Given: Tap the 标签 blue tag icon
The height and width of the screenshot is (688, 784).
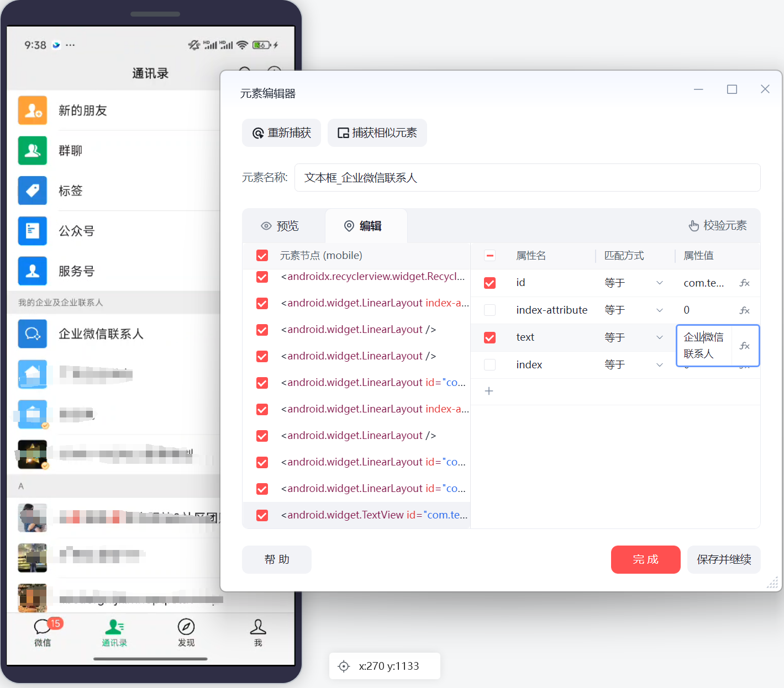Looking at the screenshot, I should 33,190.
